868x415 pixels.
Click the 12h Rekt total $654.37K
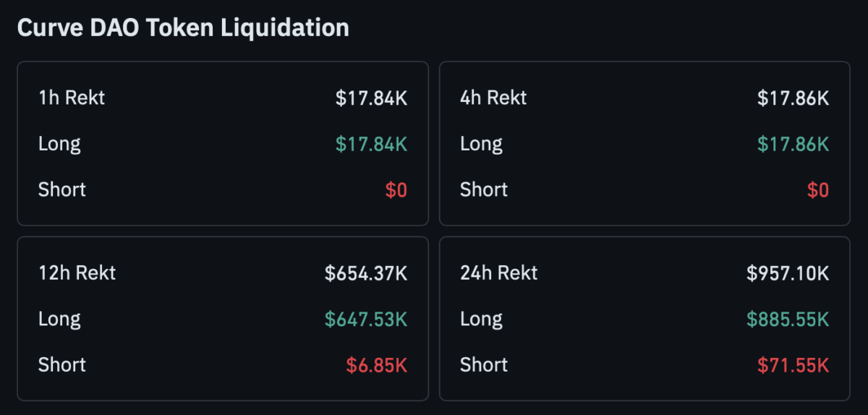tap(366, 273)
